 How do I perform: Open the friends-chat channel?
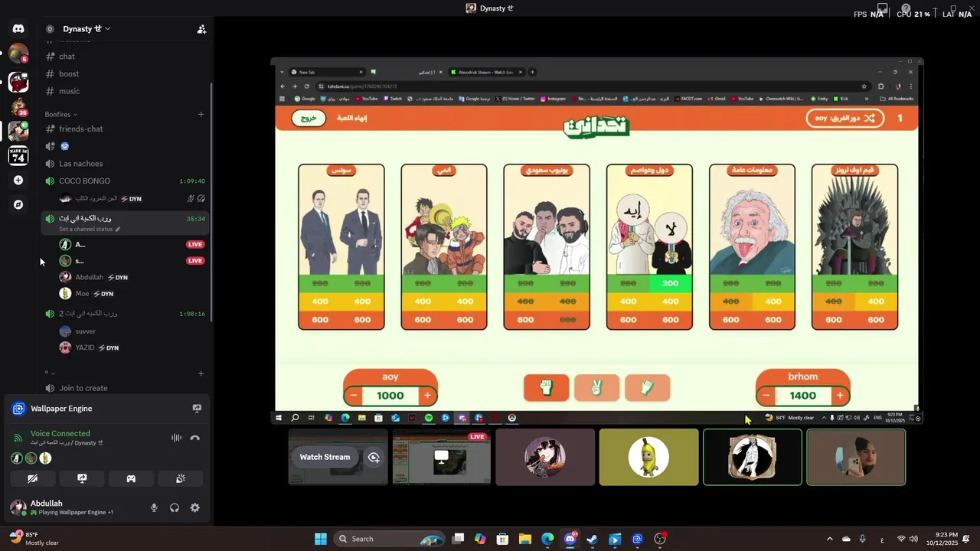[126, 129]
